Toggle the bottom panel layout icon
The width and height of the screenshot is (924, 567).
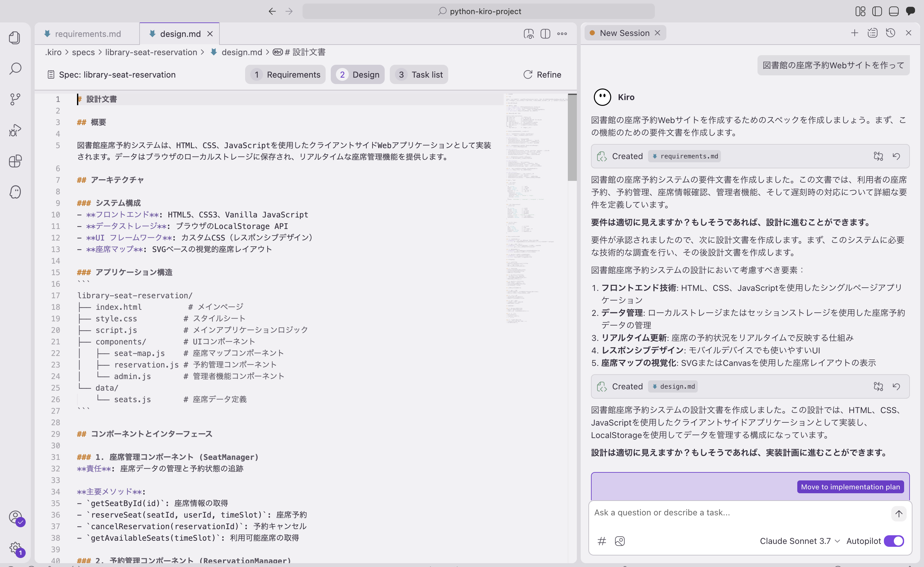(x=894, y=11)
